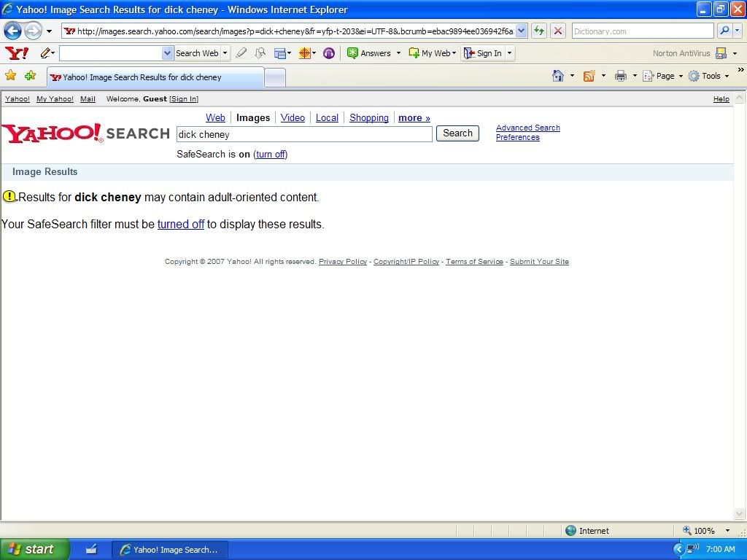Expand the address bar URL dropdown
Viewport: 747px width, 560px height.
[x=521, y=31]
